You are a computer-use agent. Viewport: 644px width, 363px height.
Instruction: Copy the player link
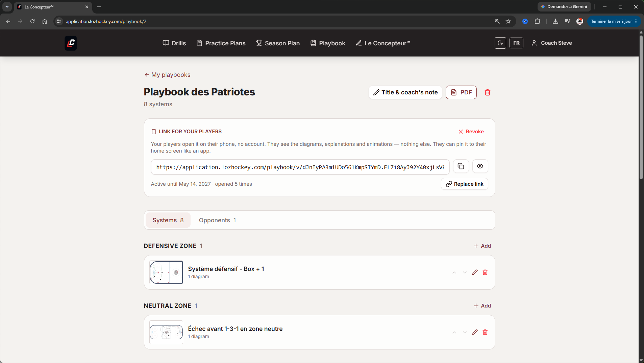pos(461,166)
